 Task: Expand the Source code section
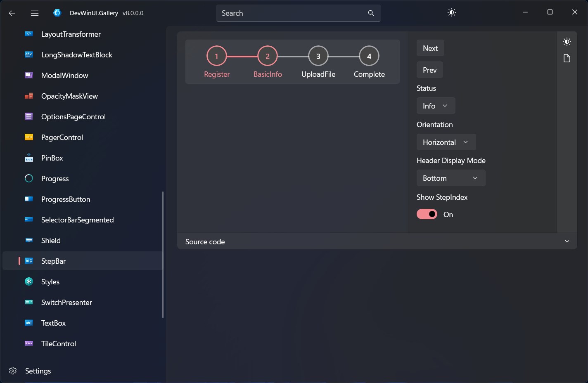377,241
